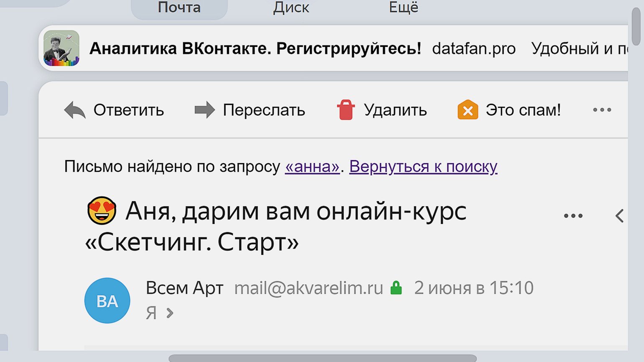Viewport: 644px width, 362px height.
Task: Click the red trash bin icon
Action: point(346,110)
